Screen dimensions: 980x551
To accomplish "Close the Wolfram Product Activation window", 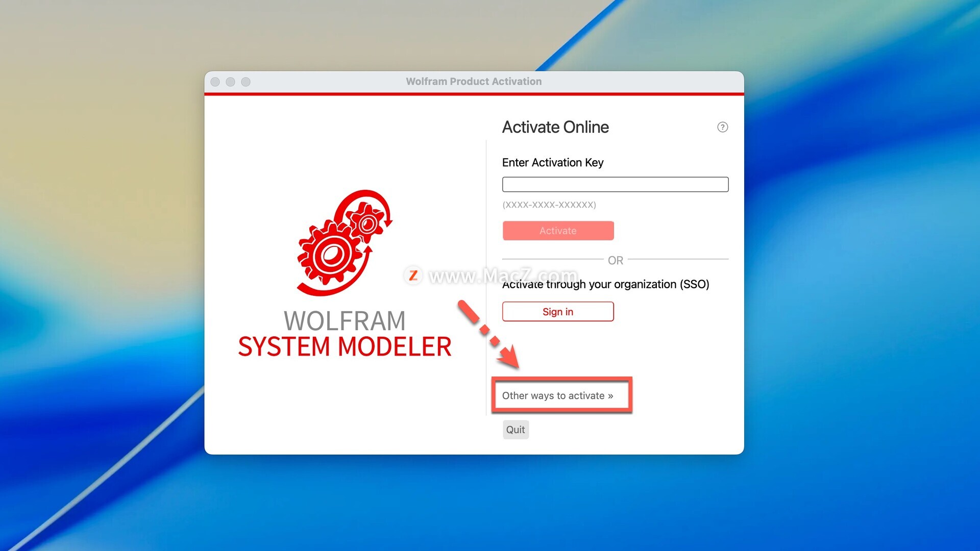I will pyautogui.click(x=215, y=82).
